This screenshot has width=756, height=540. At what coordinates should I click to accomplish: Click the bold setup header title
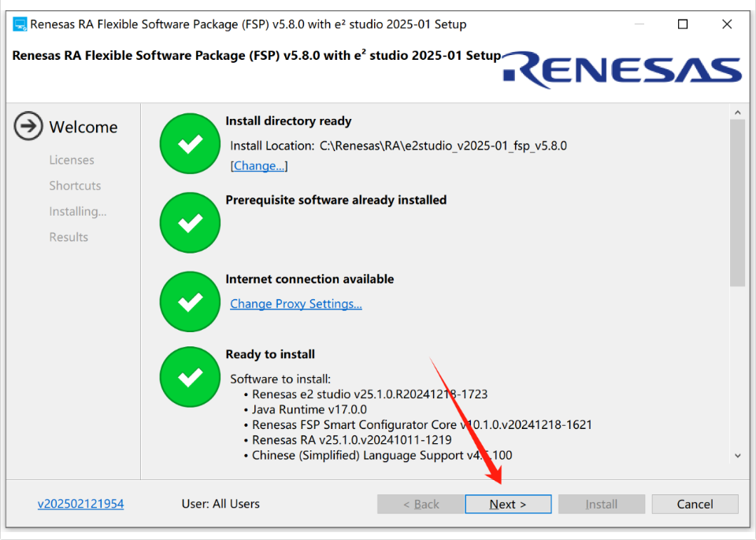point(257,55)
